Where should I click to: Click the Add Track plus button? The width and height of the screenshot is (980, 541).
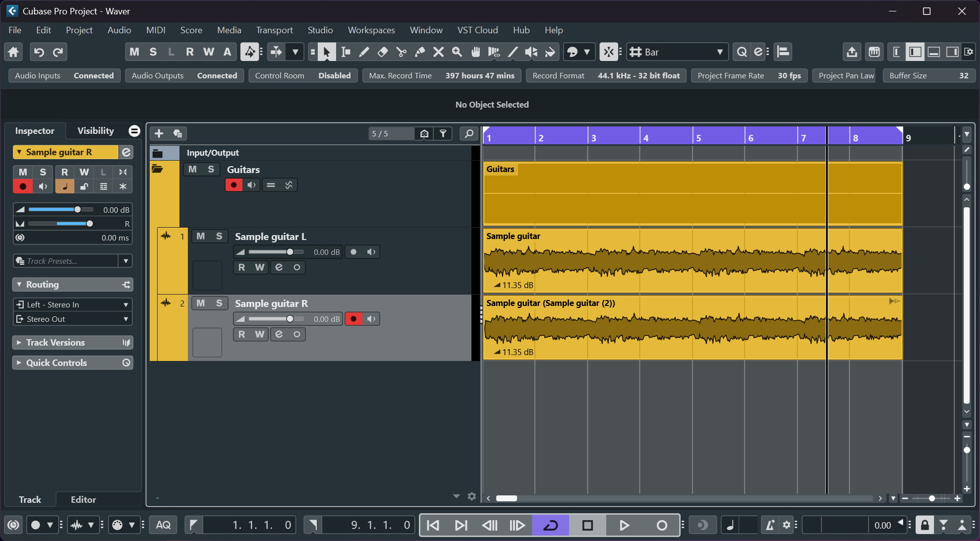click(x=159, y=133)
